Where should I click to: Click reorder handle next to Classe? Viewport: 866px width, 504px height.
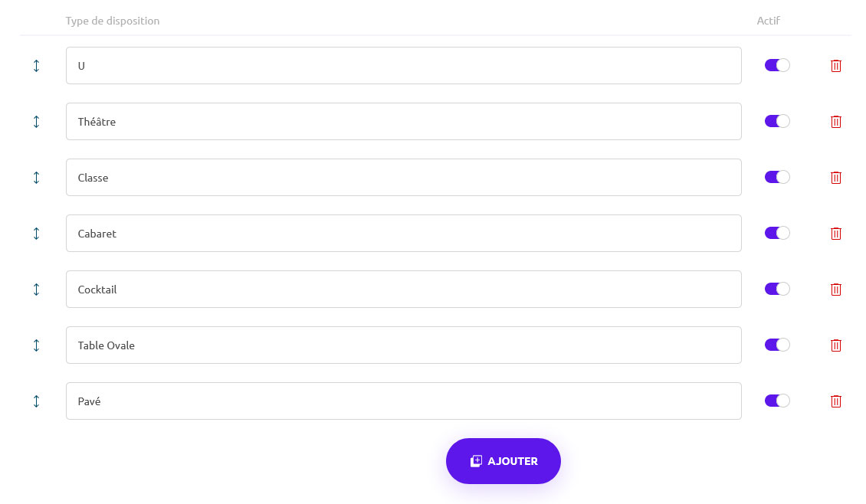point(36,178)
